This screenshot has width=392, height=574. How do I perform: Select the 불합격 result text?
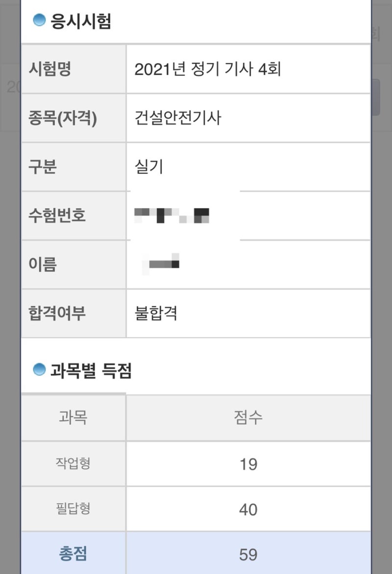tap(156, 313)
